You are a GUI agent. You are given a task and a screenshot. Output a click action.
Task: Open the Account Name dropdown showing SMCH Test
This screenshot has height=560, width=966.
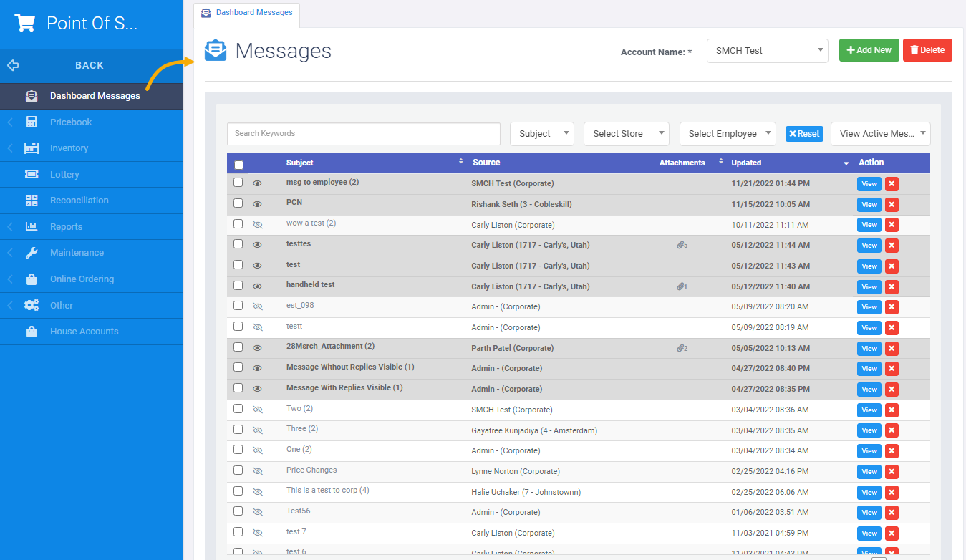767,50
